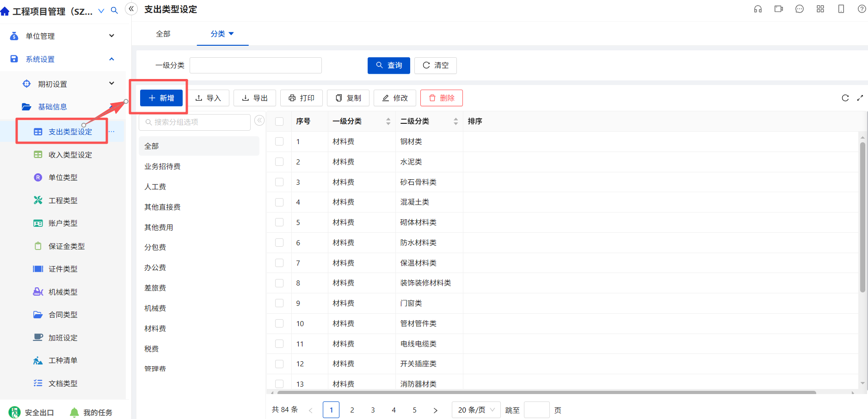Screen dimensions: 868x419
Task: Open the headset support icon
Action: [757, 9]
